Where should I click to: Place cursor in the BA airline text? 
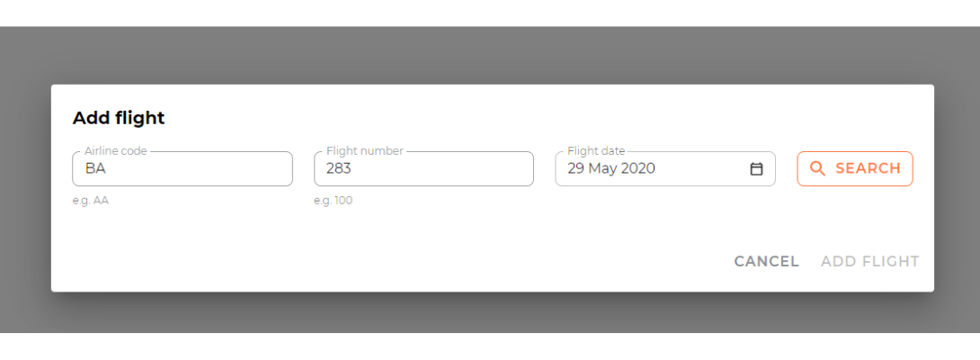(95, 168)
